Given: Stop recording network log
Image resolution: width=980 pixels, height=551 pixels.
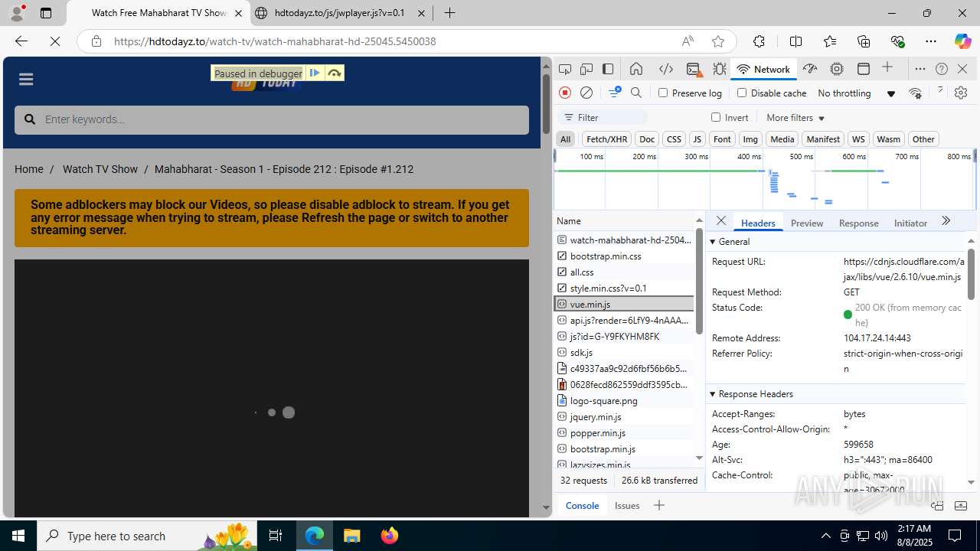Looking at the screenshot, I should point(565,93).
